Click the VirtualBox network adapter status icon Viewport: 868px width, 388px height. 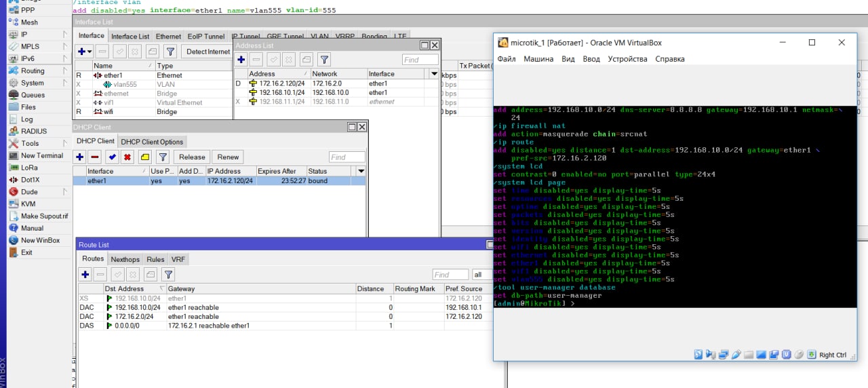[724, 355]
